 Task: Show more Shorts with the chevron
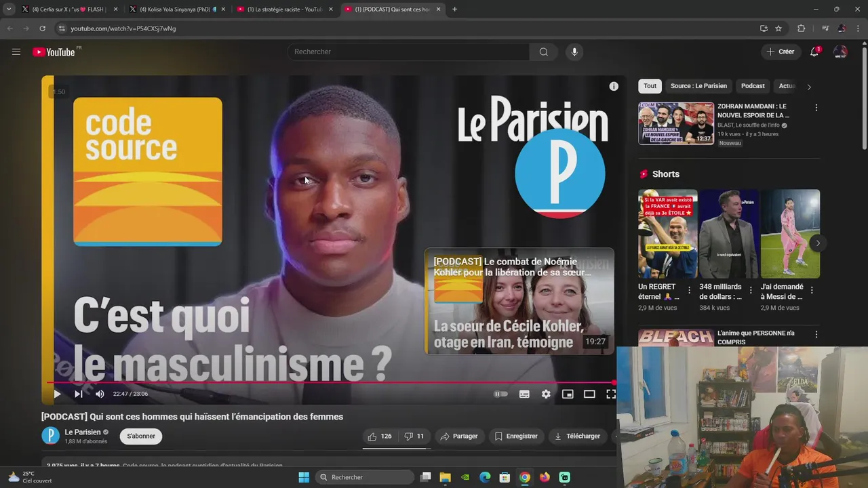coord(818,243)
